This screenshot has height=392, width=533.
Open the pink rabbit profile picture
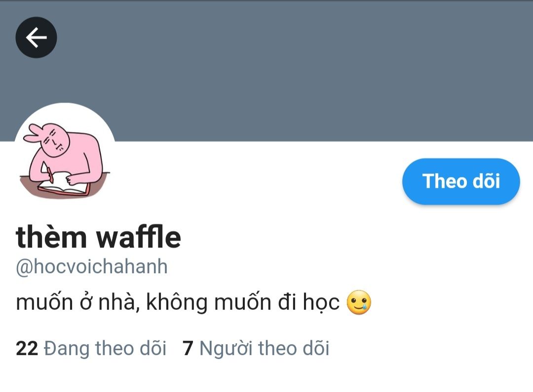(65, 154)
